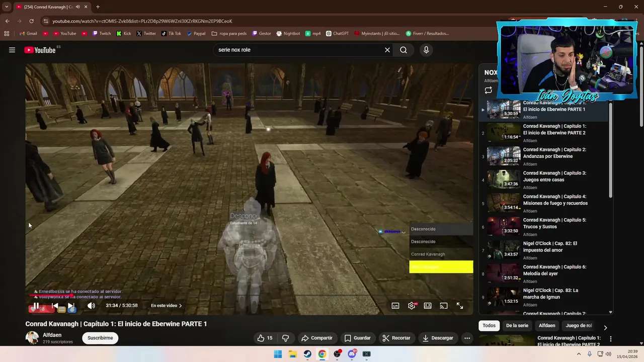The width and height of the screenshot is (644, 362).
Task: Switch to theater mode
Action: [x=428, y=306]
